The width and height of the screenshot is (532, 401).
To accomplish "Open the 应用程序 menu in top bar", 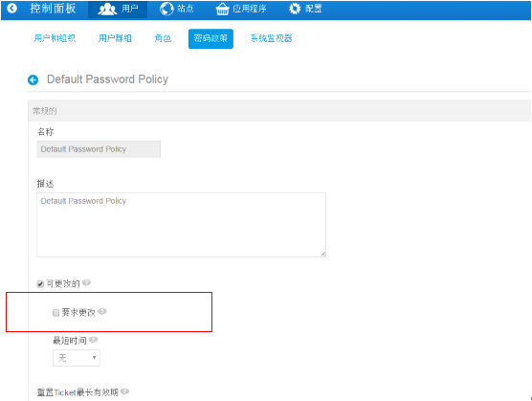I will pos(241,9).
